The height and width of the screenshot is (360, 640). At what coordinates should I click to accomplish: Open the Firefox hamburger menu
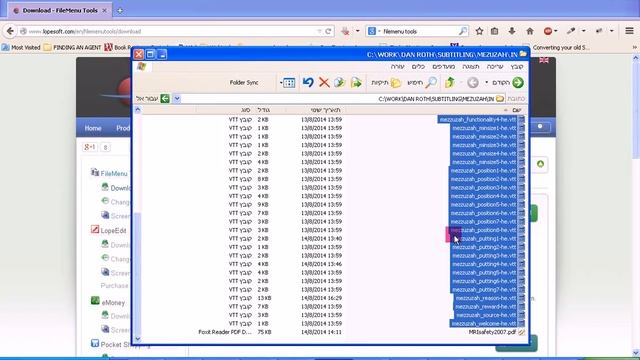click(629, 31)
